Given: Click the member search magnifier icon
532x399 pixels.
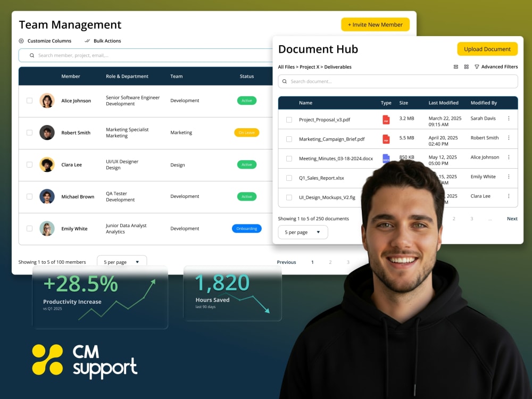Looking at the screenshot, I should (32, 55).
